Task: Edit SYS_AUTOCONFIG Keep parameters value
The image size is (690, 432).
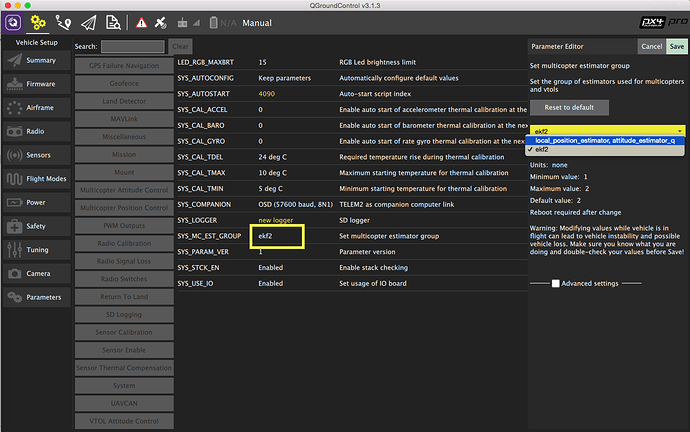Action: [284, 78]
